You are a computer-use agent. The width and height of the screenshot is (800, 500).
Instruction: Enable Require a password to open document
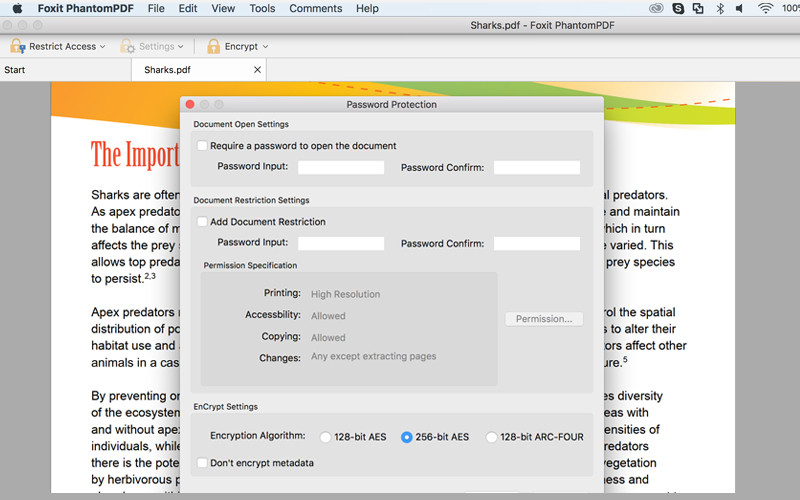202,146
